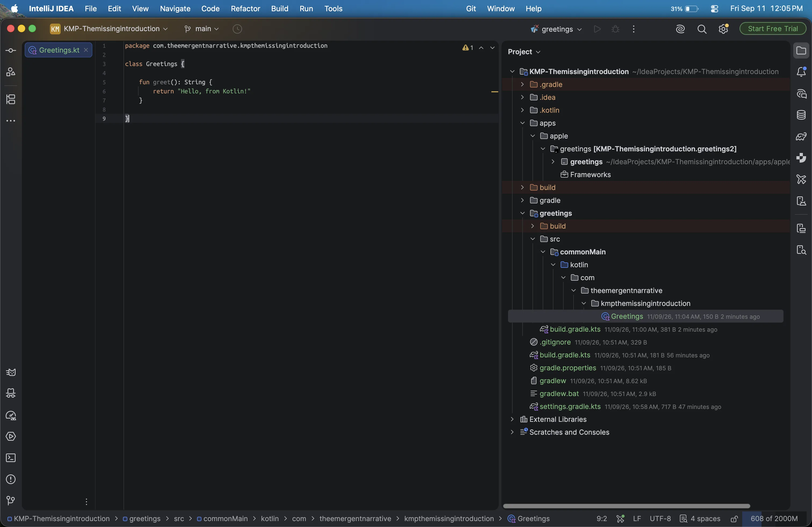Expand External Libraries node
The height and width of the screenshot is (527, 812).
click(512, 419)
